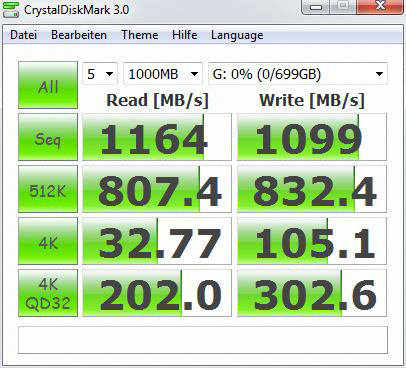406x368 pixels.
Task: Expand the 1000MB test size dropdown
Action: pos(163,74)
